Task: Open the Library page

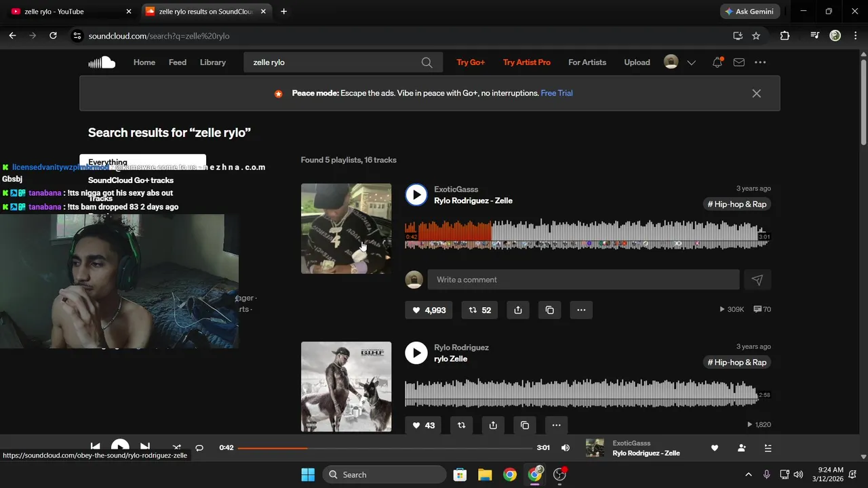Action: (213, 62)
